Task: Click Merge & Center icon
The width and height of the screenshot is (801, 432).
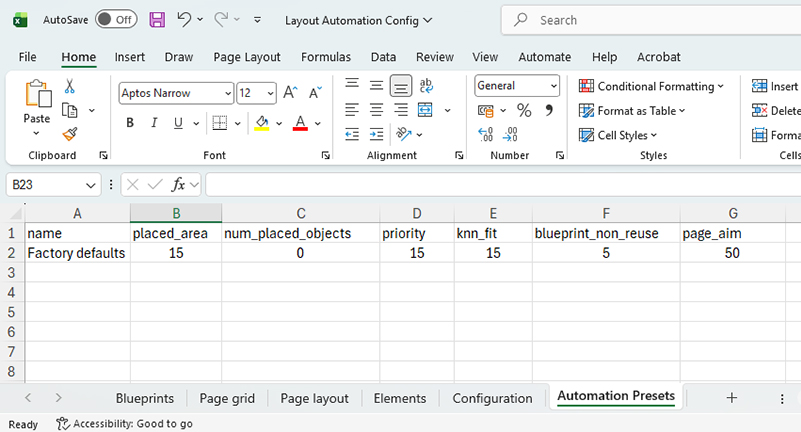Action: pos(425,110)
